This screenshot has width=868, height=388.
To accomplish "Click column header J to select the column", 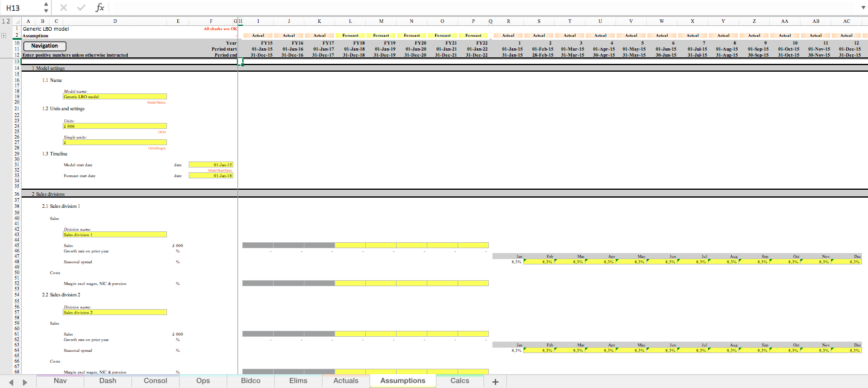I will coord(289,20).
